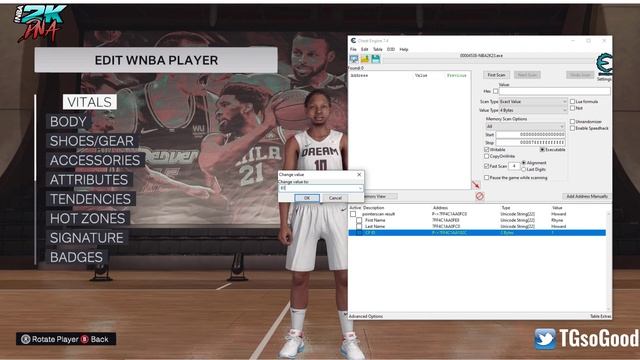Open the D3D menu
Viewport: 640px width, 360px height.
[x=391, y=49]
